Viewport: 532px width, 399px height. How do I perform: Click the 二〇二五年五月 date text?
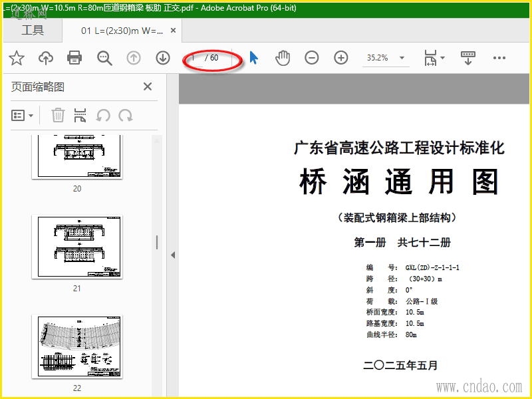400,365
